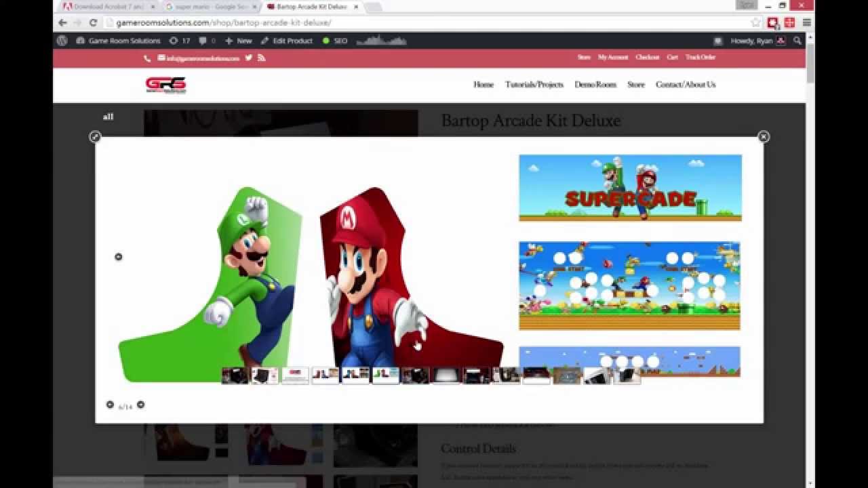
Task: Expand the lightbox image to full size
Action: click(x=96, y=137)
